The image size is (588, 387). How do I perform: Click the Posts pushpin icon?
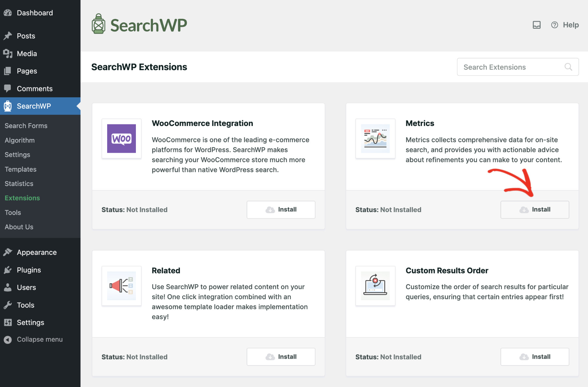click(x=8, y=36)
